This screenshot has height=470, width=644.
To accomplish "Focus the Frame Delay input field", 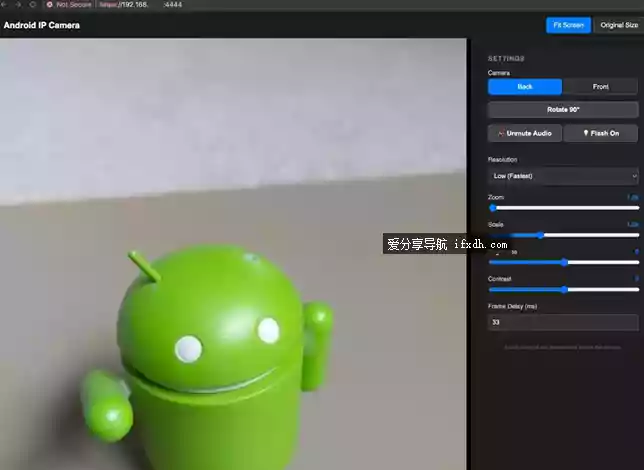I will (x=563, y=323).
